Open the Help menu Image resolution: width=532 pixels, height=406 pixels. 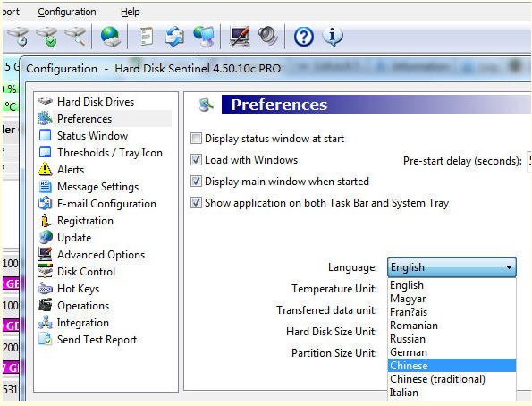click(x=131, y=12)
